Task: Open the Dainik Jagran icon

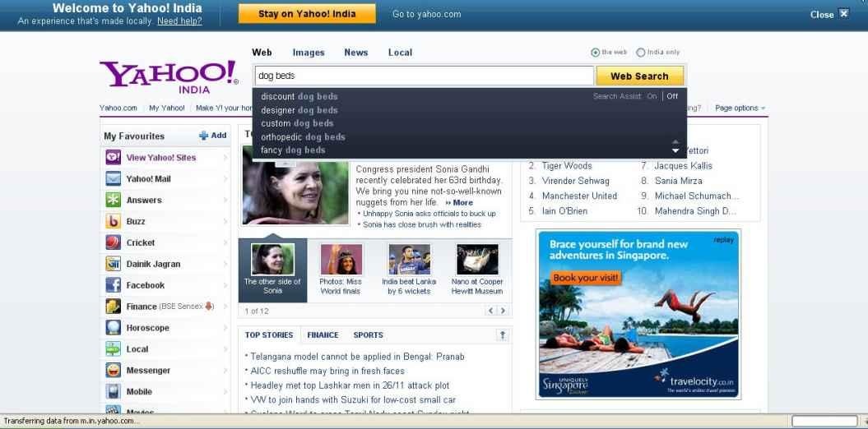Action: pos(114,264)
